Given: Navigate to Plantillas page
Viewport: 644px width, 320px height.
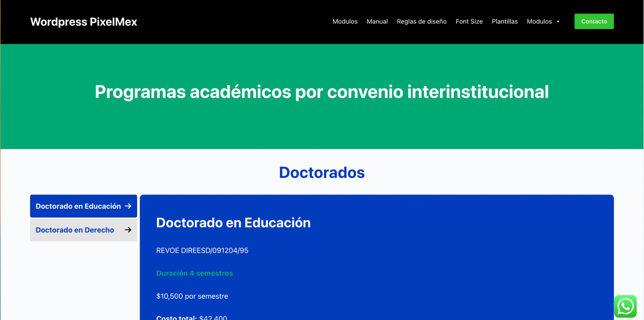Looking at the screenshot, I should click(x=504, y=21).
